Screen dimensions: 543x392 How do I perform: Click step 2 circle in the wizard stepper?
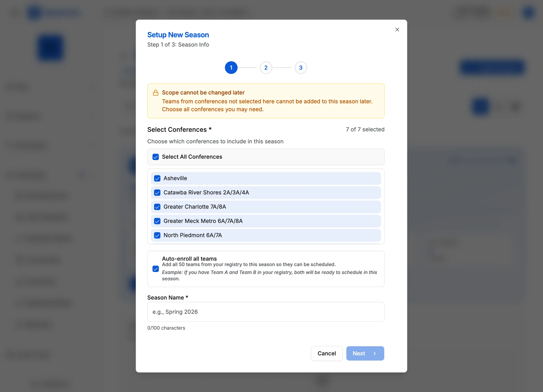[x=266, y=68]
